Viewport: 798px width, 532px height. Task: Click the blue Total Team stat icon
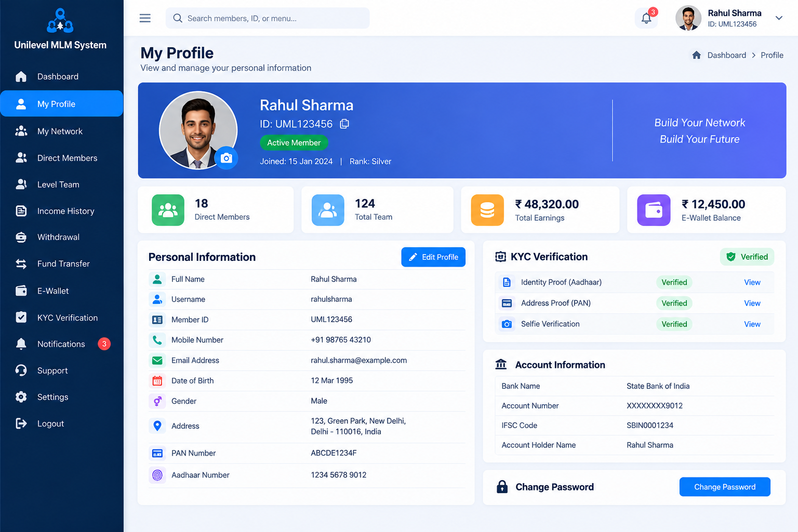328,210
